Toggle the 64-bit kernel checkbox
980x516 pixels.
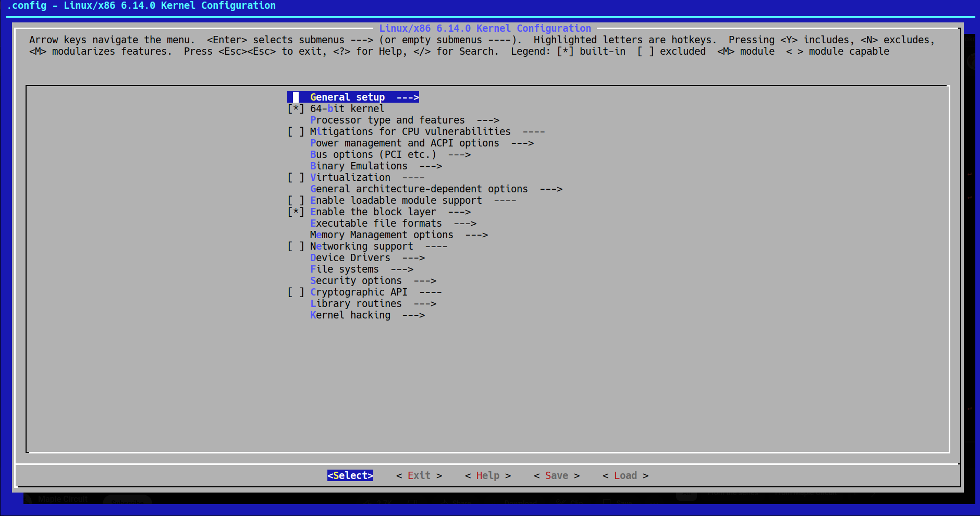[x=296, y=108]
